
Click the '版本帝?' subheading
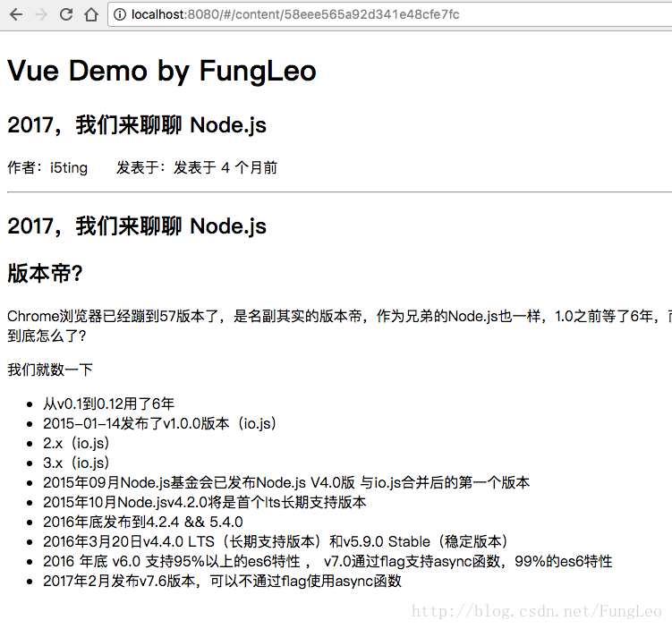45,274
